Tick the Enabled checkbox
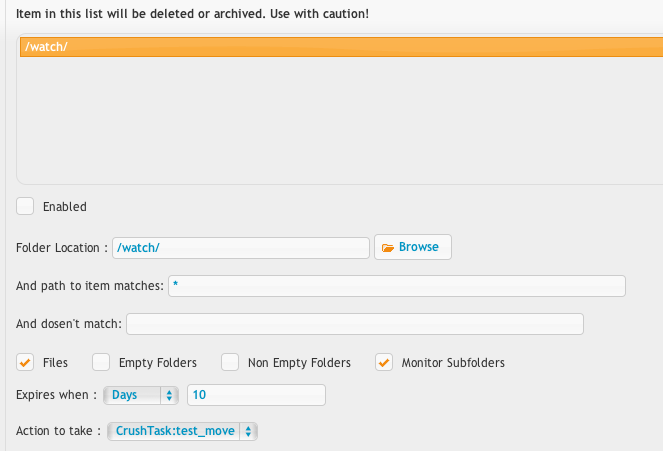The image size is (663, 451). [x=25, y=206]
